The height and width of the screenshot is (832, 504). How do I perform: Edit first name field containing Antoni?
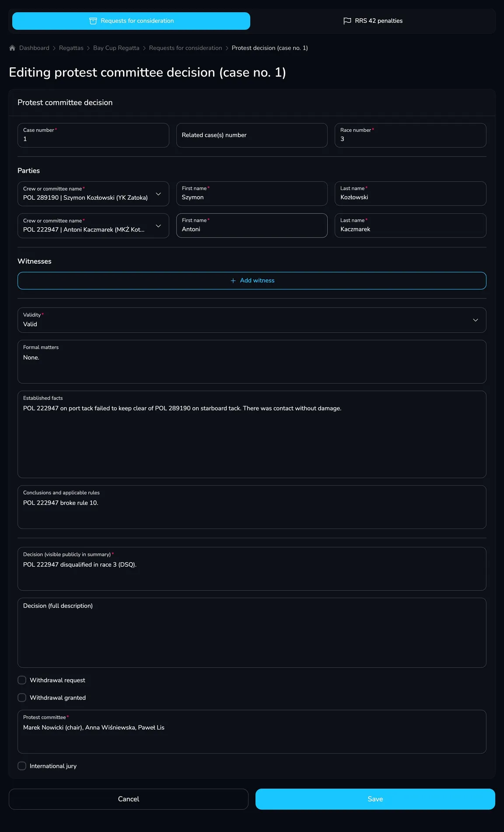click(x=252, y=226)
